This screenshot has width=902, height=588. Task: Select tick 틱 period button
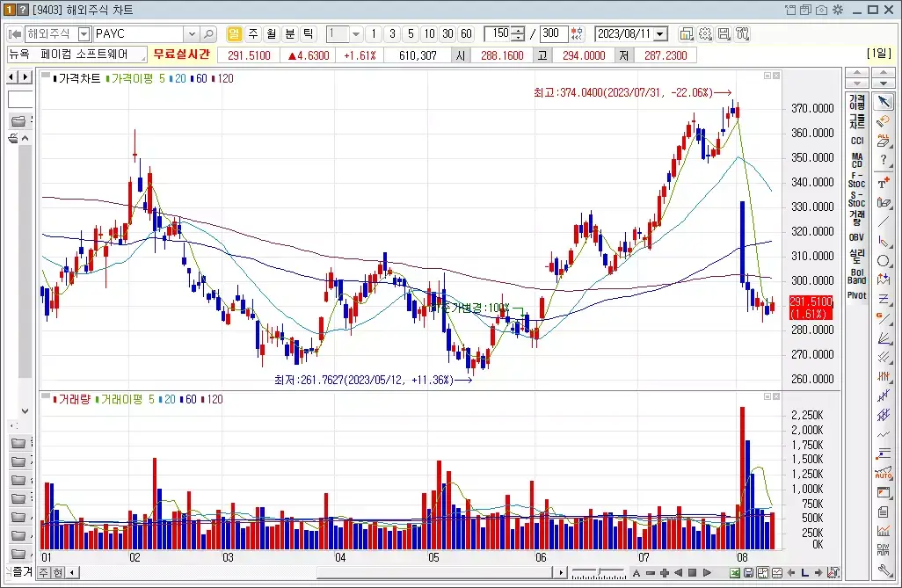coord(309,34)
